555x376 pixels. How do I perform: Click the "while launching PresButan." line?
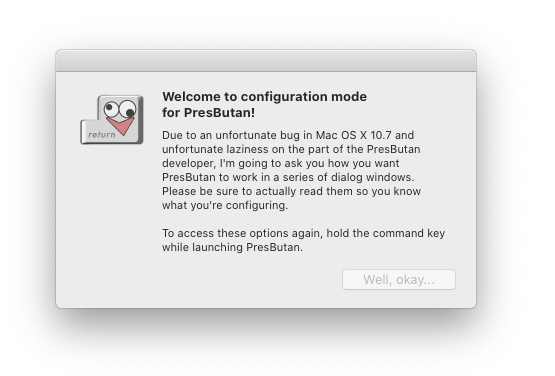[x=233, y=247]
